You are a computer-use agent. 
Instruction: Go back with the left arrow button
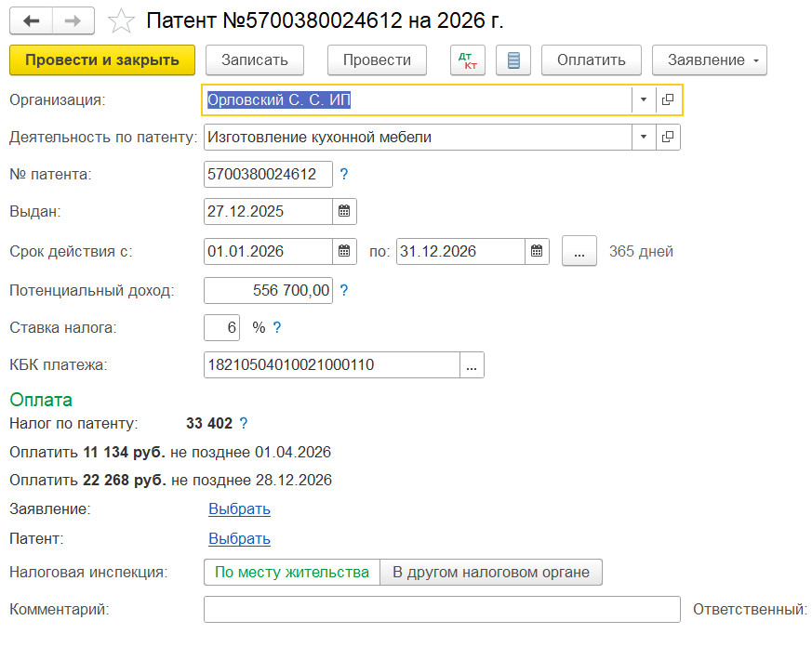[x=31, y=20]
